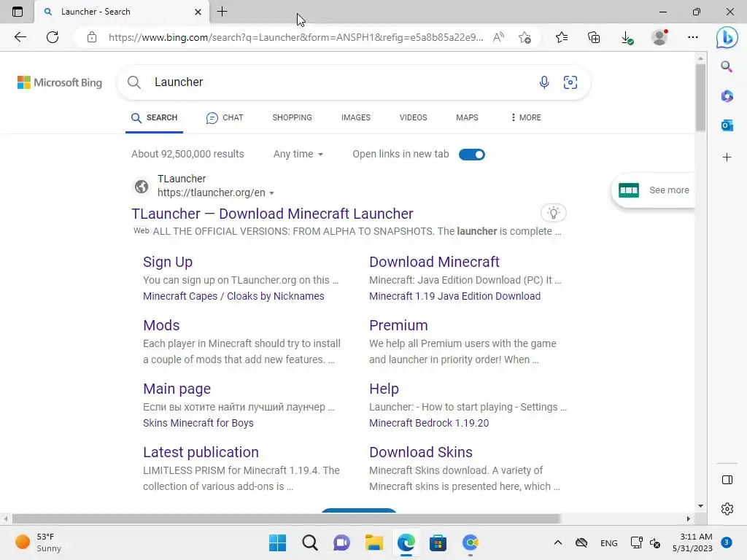Open Minecraft Capes / Cloaks by Nicknames
This screenshot has width=747, height=560.
click(x=233, y=296)
